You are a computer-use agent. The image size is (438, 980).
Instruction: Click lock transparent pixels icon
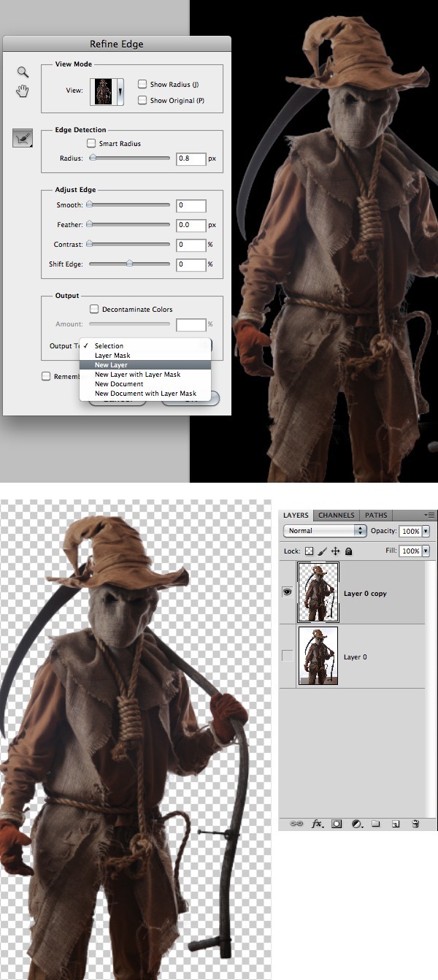[x=308, y=551]
